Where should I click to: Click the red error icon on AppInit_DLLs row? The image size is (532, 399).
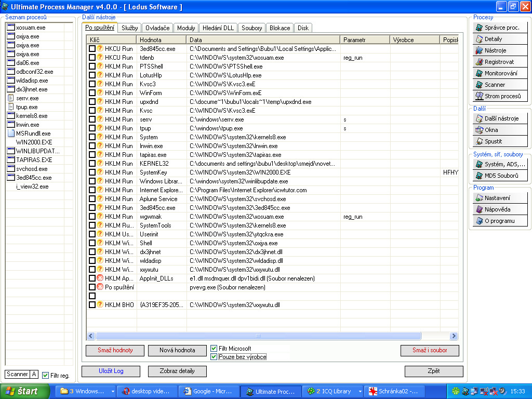pyautogui.click(x=100, y=278)
